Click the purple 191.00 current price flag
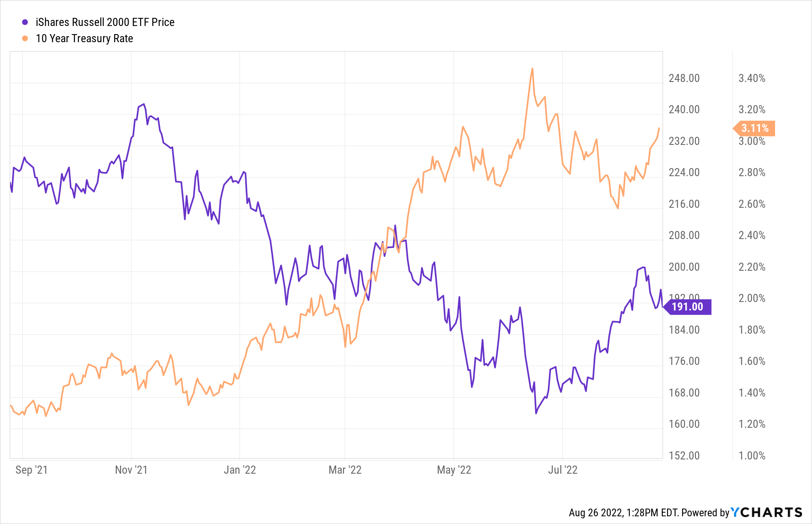This screenshot has height=524, width=812. (687, 307)
